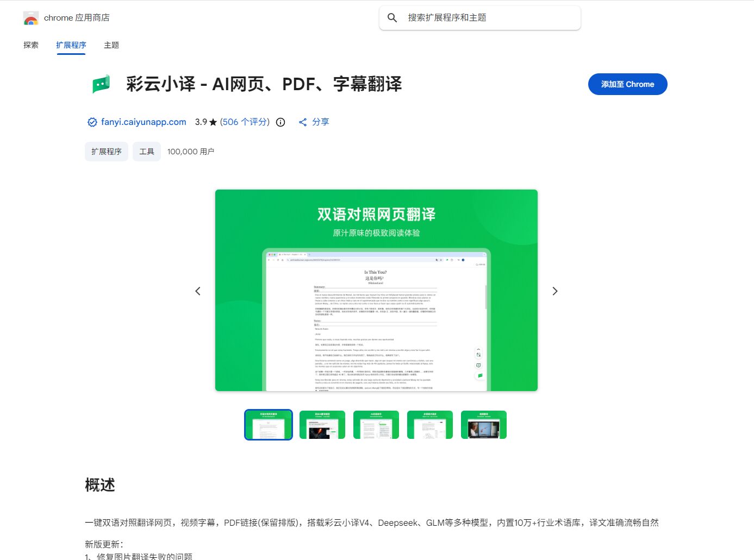754x560 pixels.
Task: Advance the carousel with the right arrow
Action: point(555,291)
